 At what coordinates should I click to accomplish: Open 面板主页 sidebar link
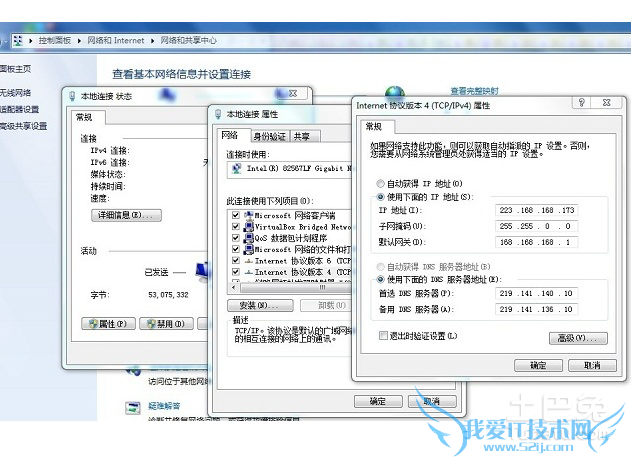(15, 69)
